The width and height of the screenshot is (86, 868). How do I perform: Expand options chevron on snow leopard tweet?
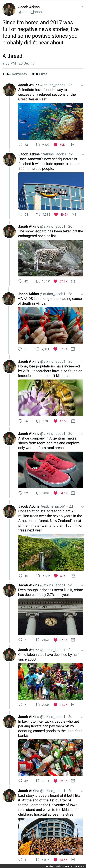(x=82, y=227)
